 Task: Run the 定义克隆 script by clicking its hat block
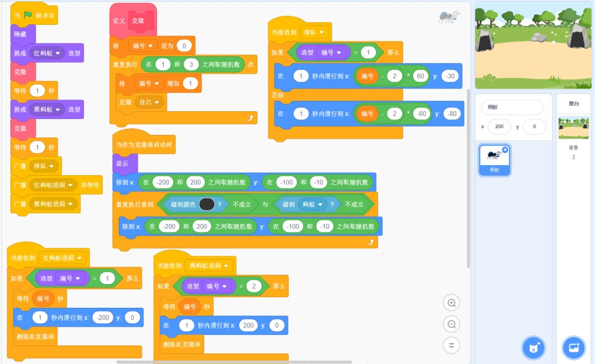[x=132, y=19]
